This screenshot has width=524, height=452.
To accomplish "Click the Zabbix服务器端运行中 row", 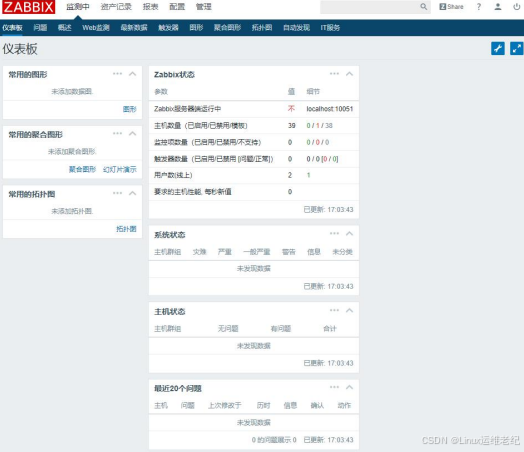I will click(254, 109).
